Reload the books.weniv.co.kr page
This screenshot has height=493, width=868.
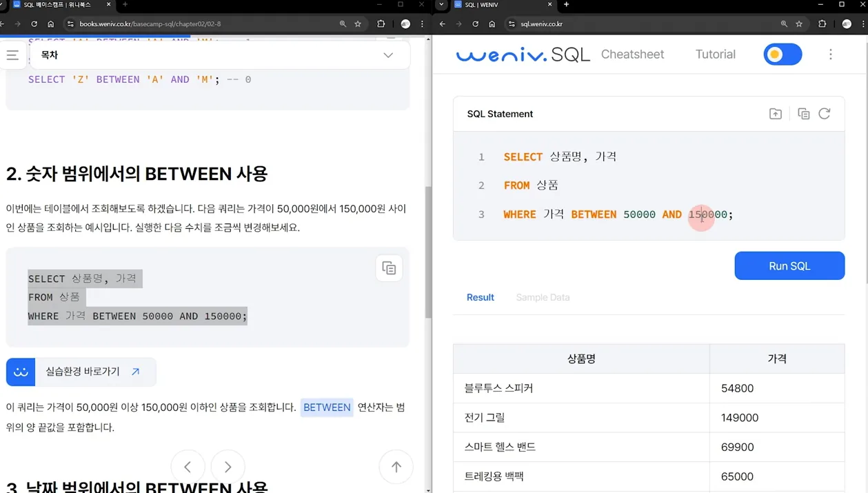(x=34, y=23)
